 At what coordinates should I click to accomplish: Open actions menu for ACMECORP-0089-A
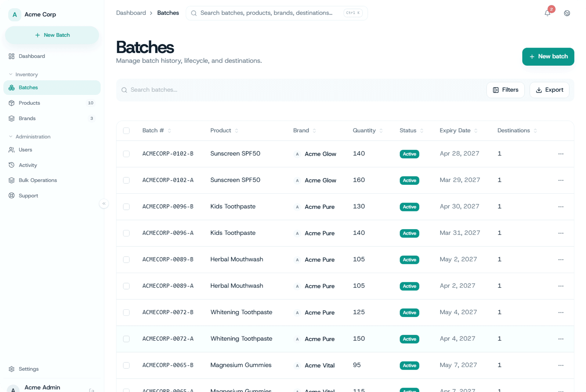(x=561, y=286)
